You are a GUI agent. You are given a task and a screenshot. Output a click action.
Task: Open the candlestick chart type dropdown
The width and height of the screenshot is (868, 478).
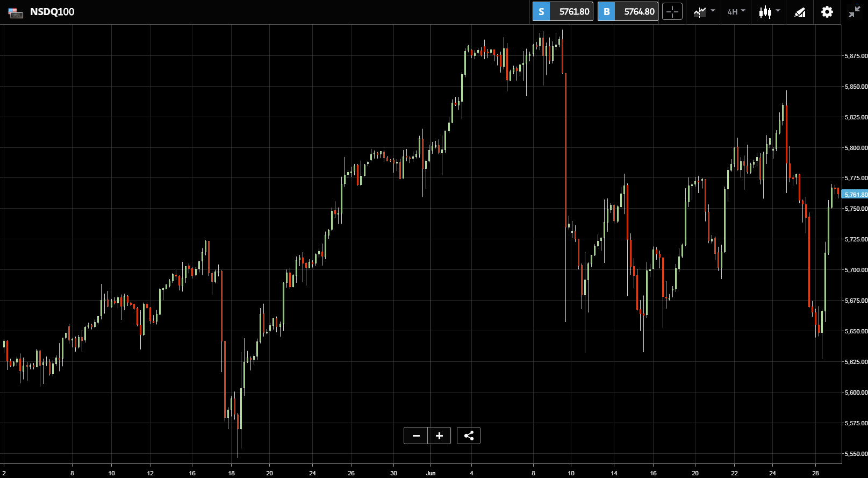coord(769,11)
